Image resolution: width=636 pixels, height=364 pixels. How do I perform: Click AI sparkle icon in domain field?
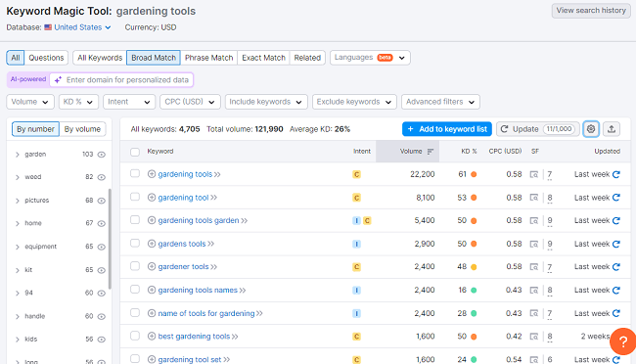(x=59, y=80)
